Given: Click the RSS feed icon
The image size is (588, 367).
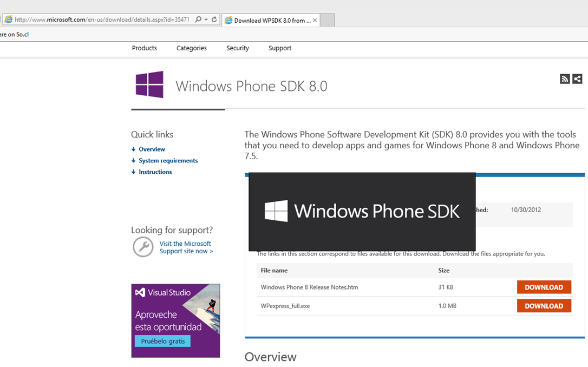Looking at the screenshot, I should coord(565,78).
